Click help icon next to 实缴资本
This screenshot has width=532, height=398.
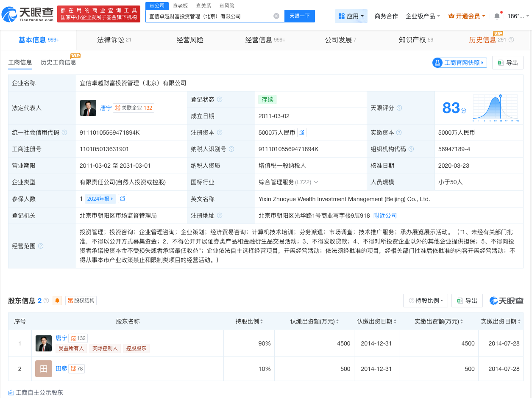(x=399, y=133)
